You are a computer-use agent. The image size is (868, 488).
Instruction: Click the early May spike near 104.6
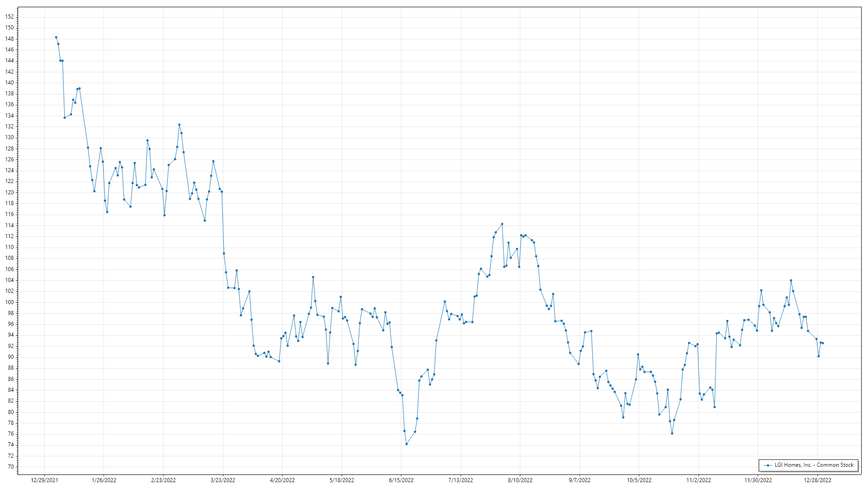tap(313, 277)
